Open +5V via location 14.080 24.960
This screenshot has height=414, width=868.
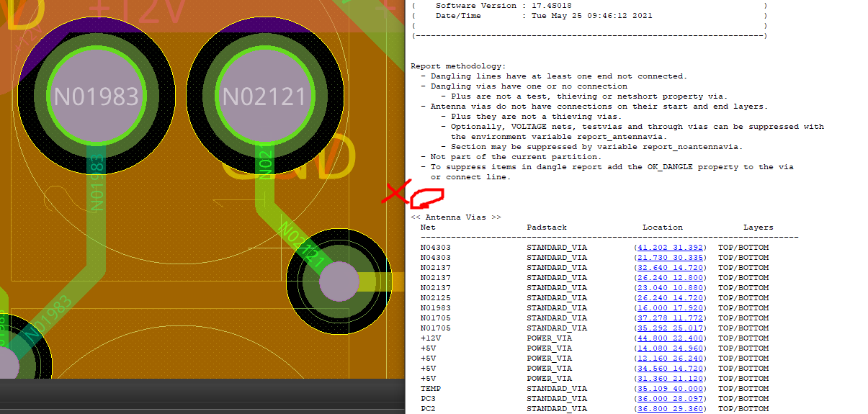click(671, 348)
